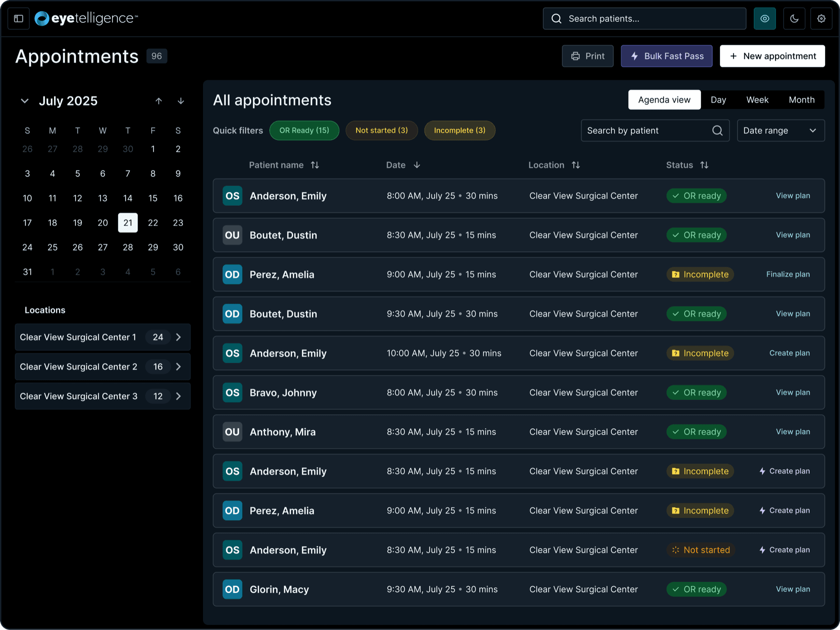The height and width of the screenshot is (630, 840).
Task: Click OR ready status for Bravo, Johnny
Action: 696,393
